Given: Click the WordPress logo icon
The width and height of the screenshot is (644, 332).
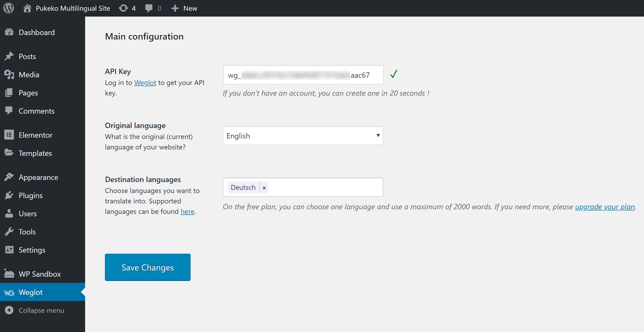Looking at the screenshot, I should coord(9,8).
